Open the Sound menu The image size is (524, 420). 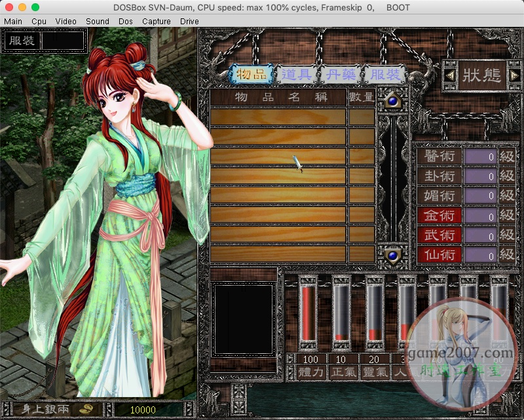coord(97,22)
